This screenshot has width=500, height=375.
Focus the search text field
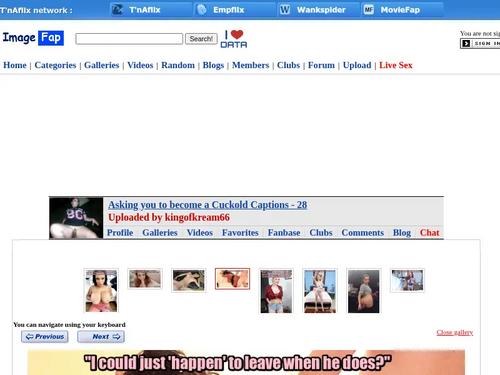[x=129, y=39]
